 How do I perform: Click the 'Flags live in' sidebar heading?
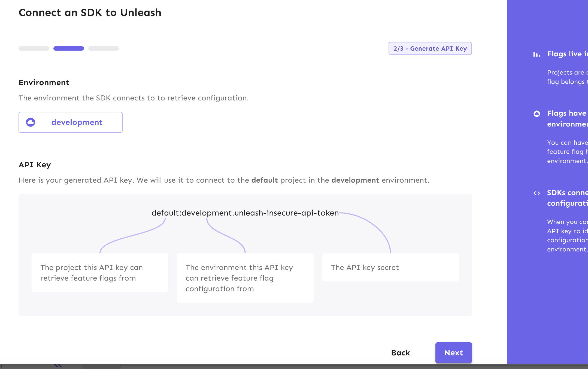point(567,54)
